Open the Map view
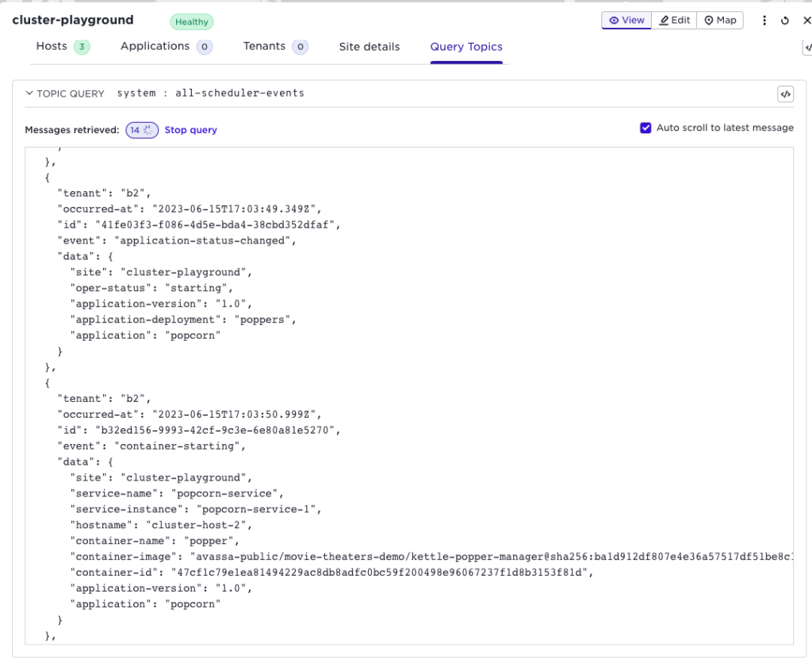 pyautogui.click(x=720, y=21)
